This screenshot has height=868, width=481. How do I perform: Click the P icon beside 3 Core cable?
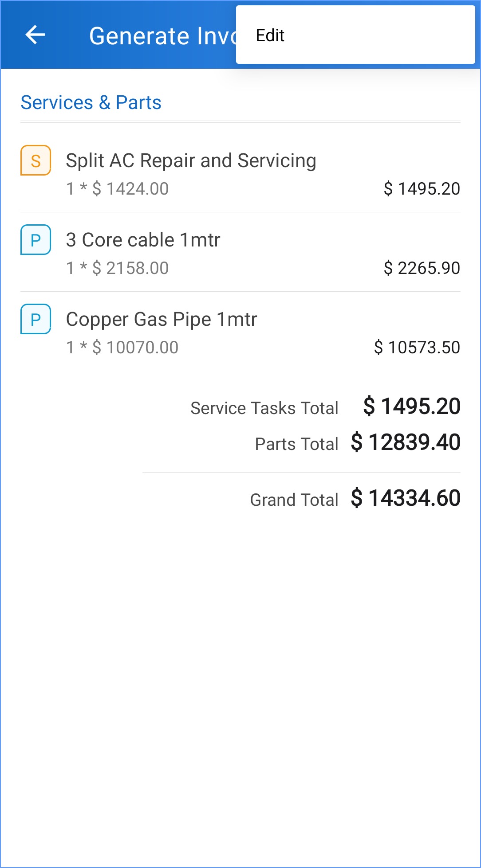click(36, 240)
